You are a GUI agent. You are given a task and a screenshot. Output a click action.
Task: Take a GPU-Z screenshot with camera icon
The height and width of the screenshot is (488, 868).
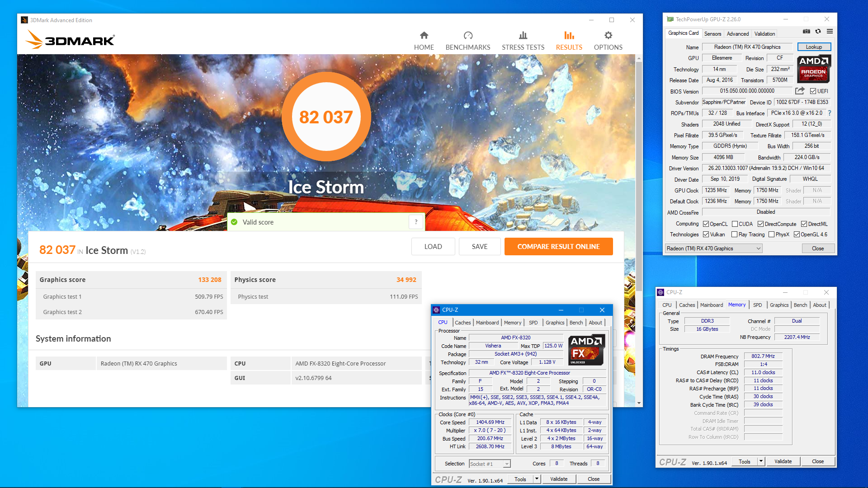tap(806, 31)
